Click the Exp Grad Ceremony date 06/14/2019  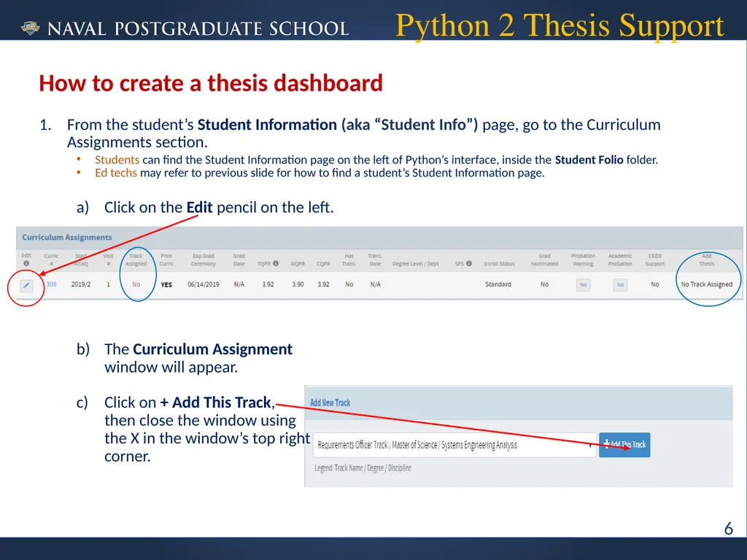[204, 284]
